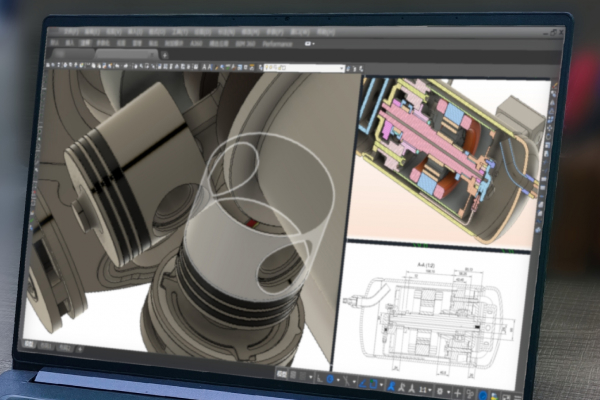
Task: Expand ribbon minimize options beside Performance tab
Action: [x=310, y=44]
